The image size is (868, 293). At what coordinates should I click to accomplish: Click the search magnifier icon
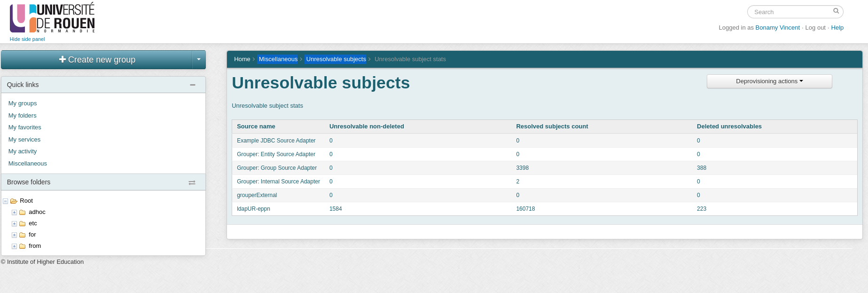(836, 11)
